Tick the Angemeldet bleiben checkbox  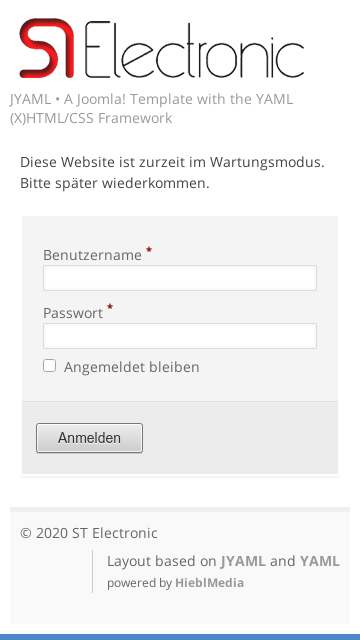coord(49,366)
